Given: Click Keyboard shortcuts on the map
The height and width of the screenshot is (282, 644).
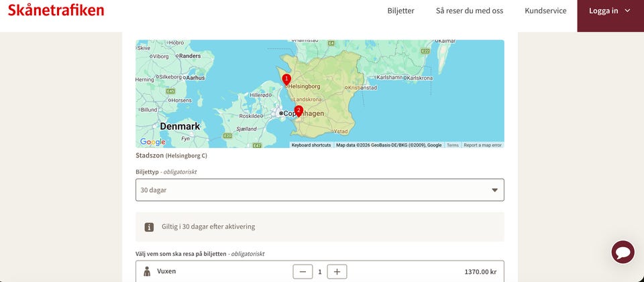Looking at the screenshot, I should coord(311,145).
